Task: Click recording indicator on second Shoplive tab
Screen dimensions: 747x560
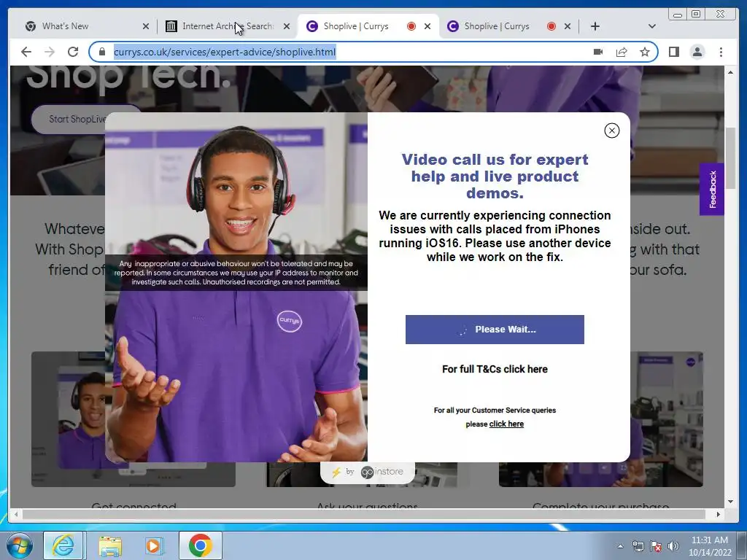Action: (x=551, y=27)
